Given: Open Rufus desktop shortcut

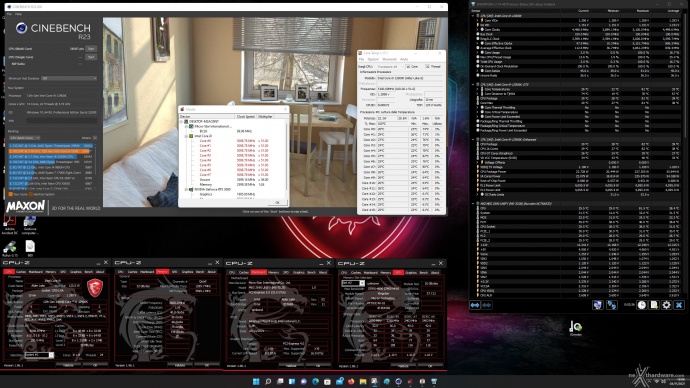Looking at the screenshot, I should point(10,249).
